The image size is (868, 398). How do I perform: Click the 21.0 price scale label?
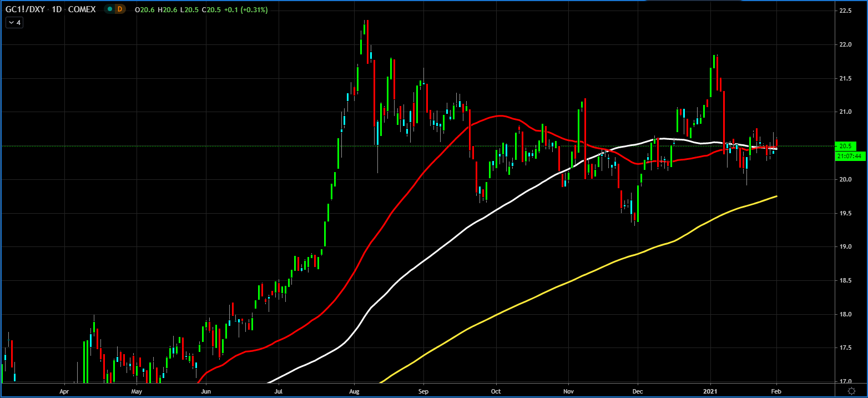click(x=845, y=112)
